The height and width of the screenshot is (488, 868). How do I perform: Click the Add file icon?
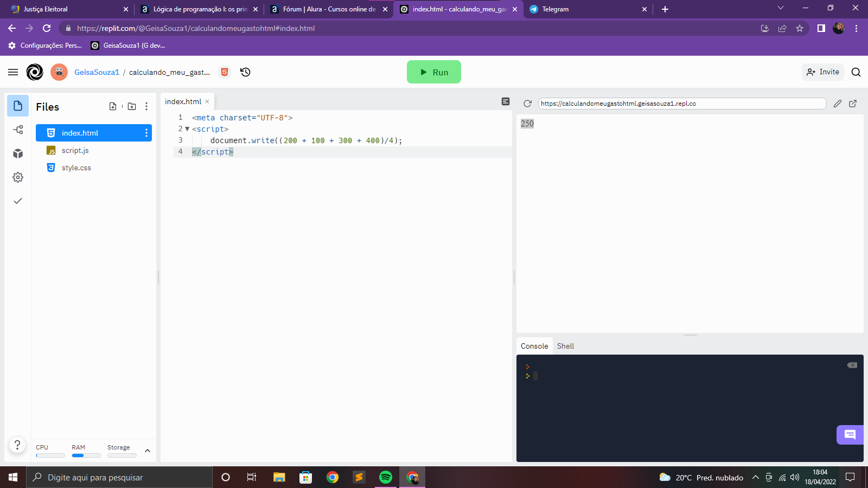113,107
